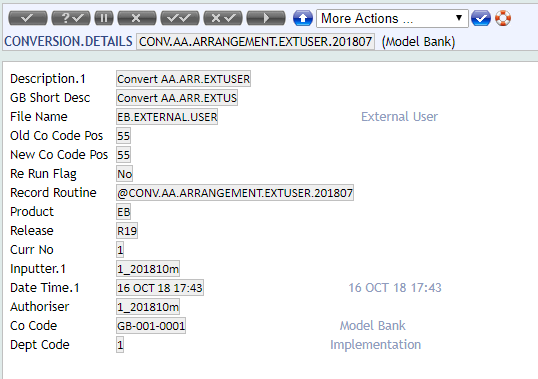Click the CONVERSION.DETAILS header label

[x=68, y=42]
